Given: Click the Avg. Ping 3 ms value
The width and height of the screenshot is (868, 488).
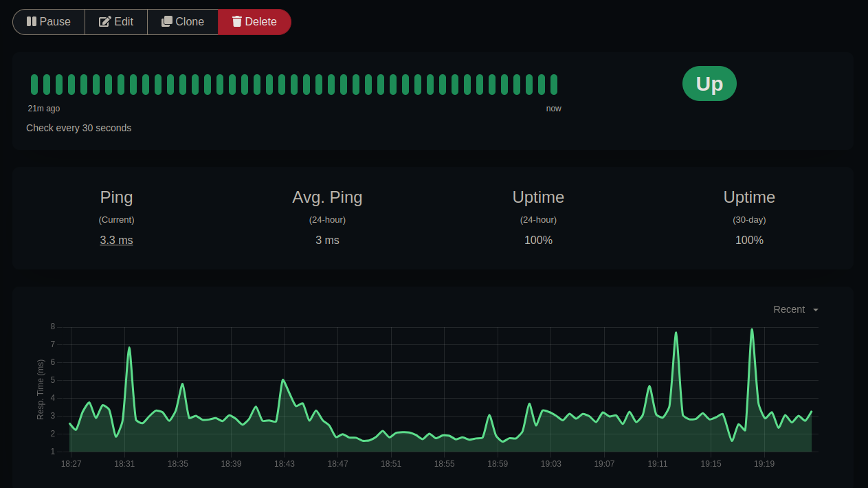Looking at the screenshot, I should click(327, 240).
